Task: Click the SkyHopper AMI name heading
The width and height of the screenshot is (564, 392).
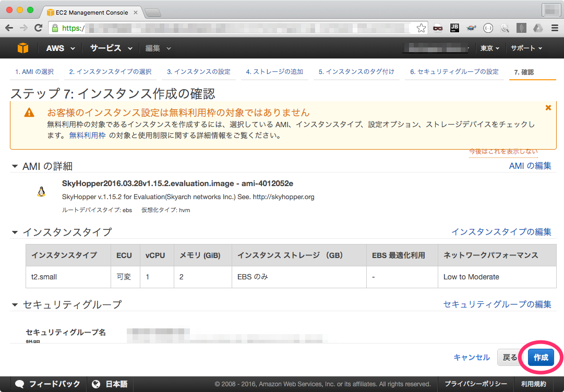Action: coord(177,183)
